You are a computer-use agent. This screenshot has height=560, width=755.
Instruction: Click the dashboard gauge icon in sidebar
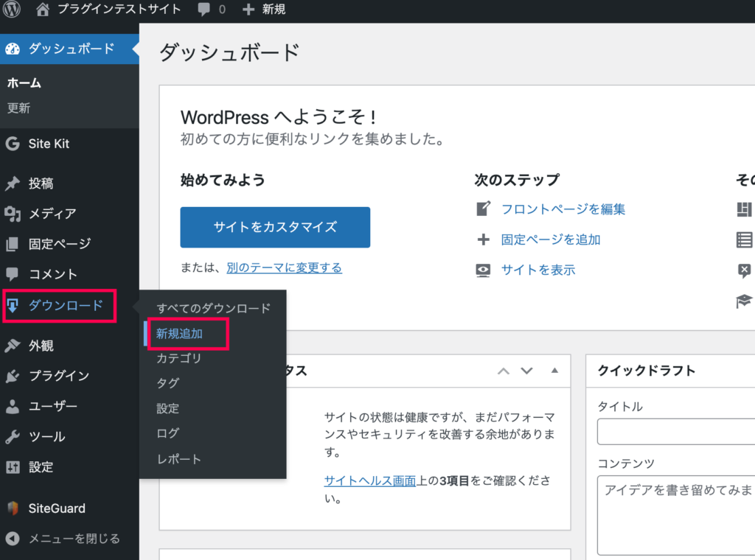tap(13, 49)
